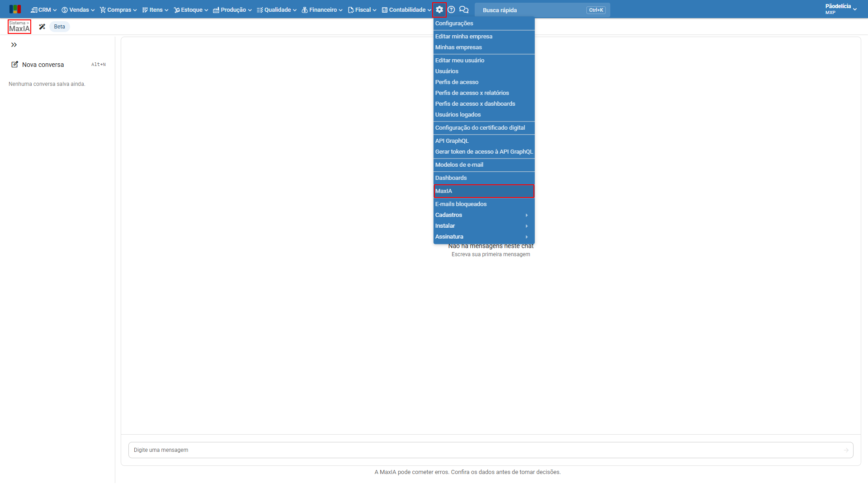The image size is (868, 488).
Task: Select Perfis de acesso x dashboards
Action: click(484, 104)
